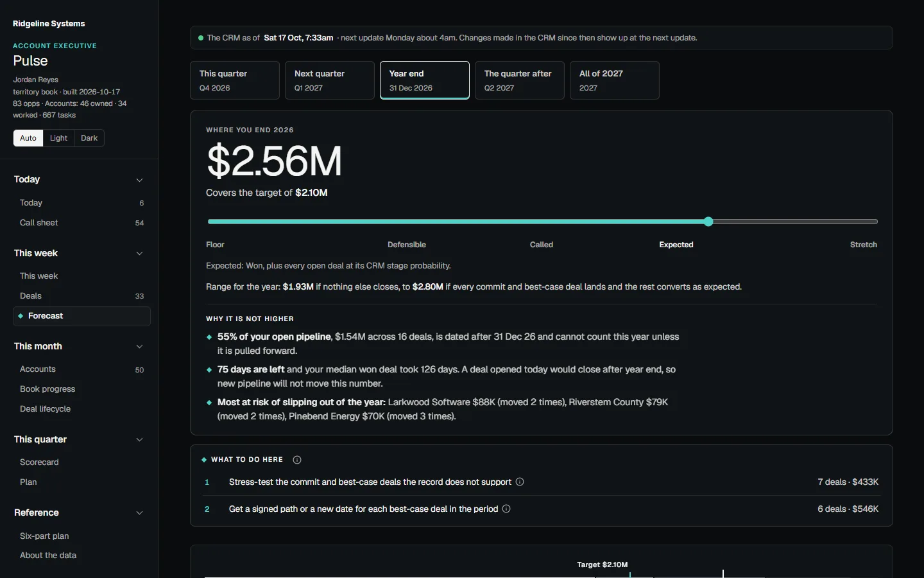Click the 7 deals · $433K value
This screenshot has width=924, height=578.
(848, 482)
